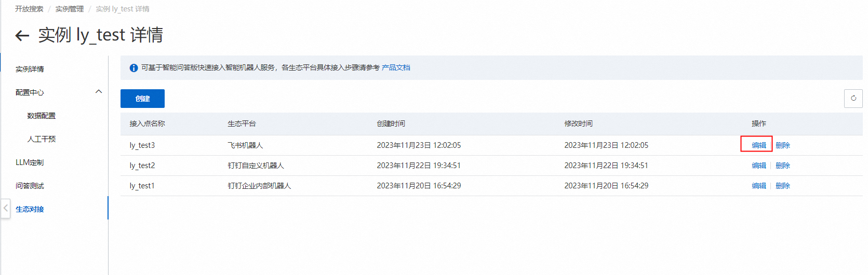This screenshot has width=868, height=275.
Task: Click the 实例 ly_test 详情 breadcrumb
Action: tap(123, 9)
